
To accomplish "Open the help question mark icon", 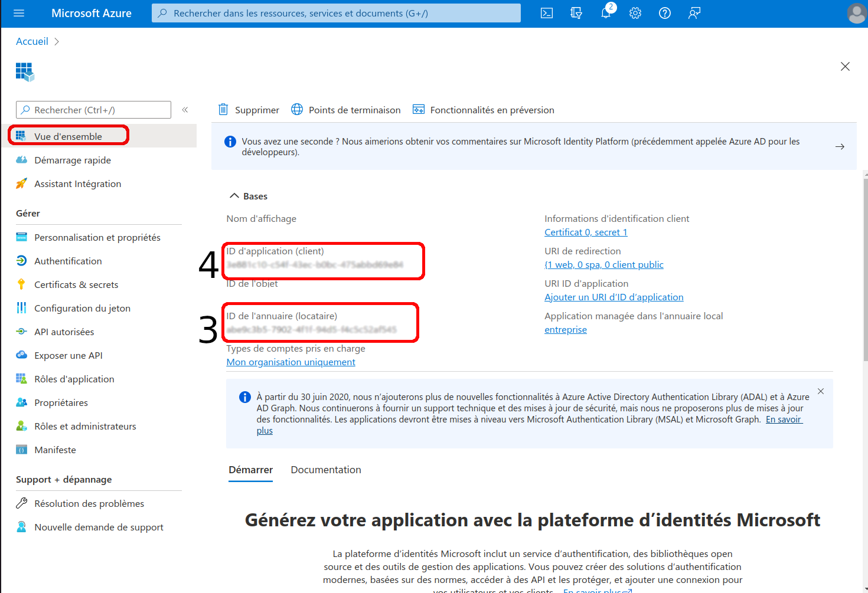I will point(665,13).
